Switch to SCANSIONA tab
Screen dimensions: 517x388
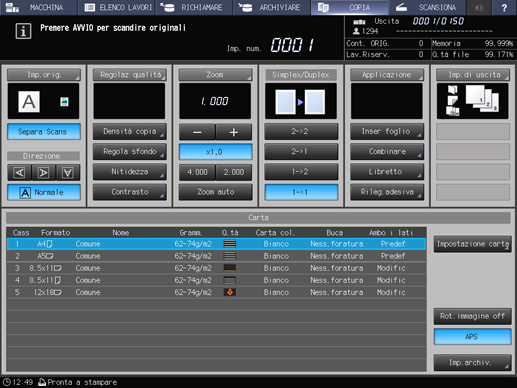[427, 7]
